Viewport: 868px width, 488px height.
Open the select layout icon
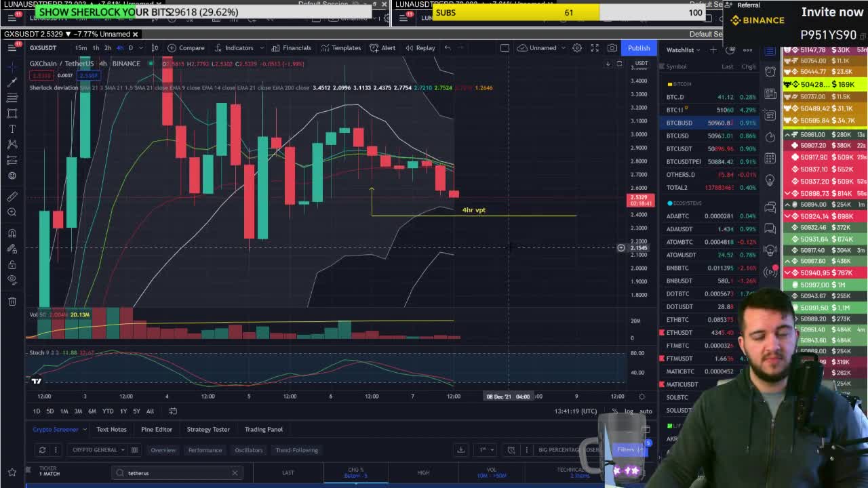click(505, 47)
